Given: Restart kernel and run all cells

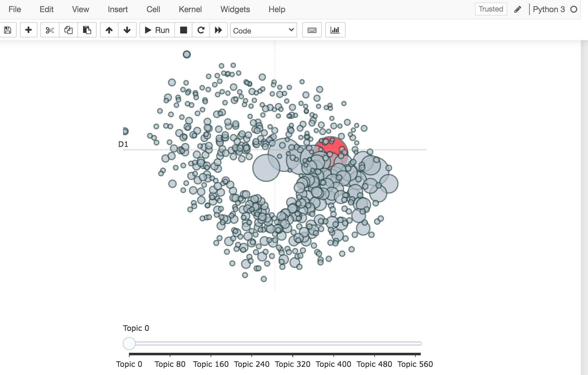Looking at the screenshot, I should 219,30.
